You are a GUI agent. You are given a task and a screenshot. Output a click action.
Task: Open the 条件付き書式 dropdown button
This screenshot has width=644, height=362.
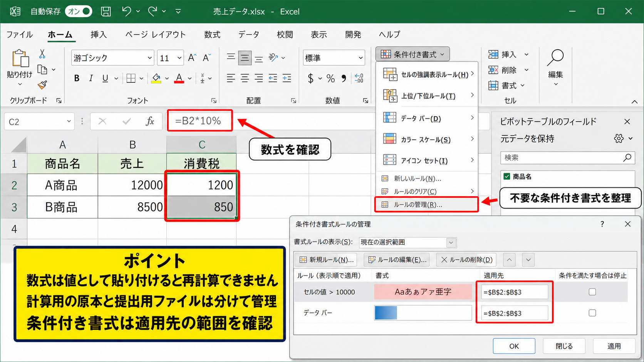point(413,54)
